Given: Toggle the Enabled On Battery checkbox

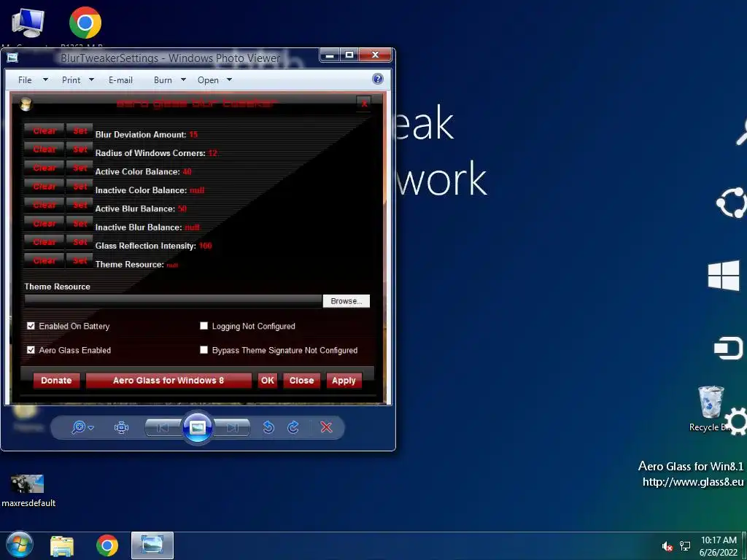Looking at the screenshot, I should [31, 326].
